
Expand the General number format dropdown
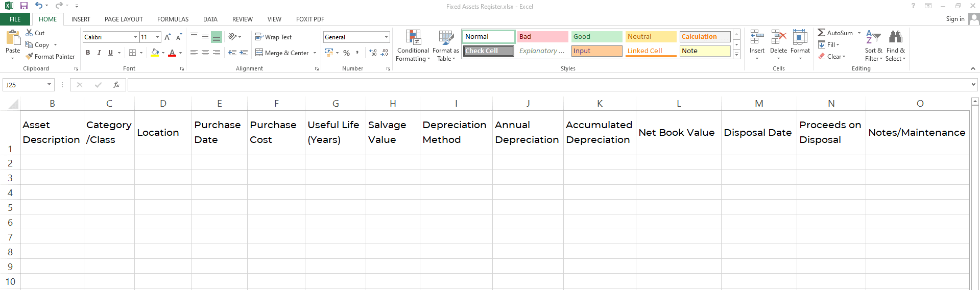pyautogui.click(x=386, y=37)
